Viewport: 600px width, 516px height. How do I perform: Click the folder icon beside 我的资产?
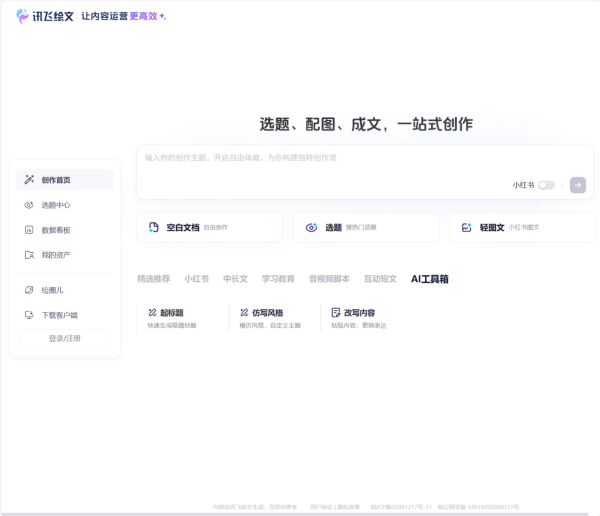29,255
